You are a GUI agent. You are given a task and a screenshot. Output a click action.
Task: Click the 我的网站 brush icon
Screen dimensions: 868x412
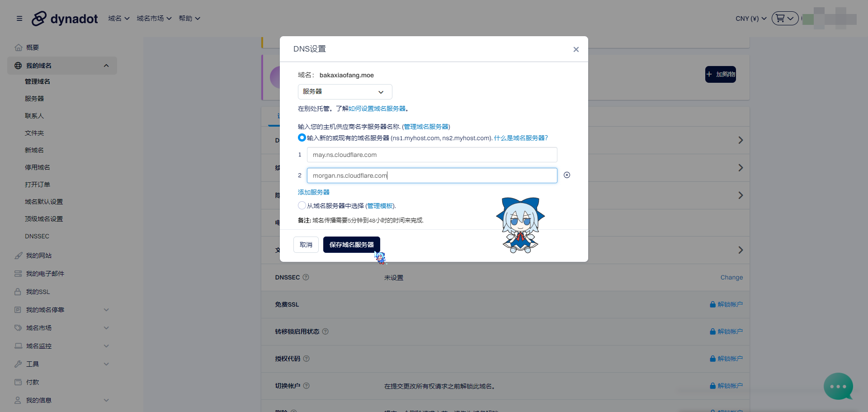(18, 255)
